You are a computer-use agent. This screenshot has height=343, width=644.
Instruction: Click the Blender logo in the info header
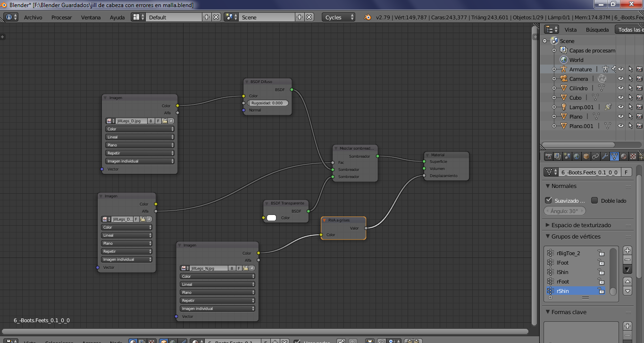point(367,17)
